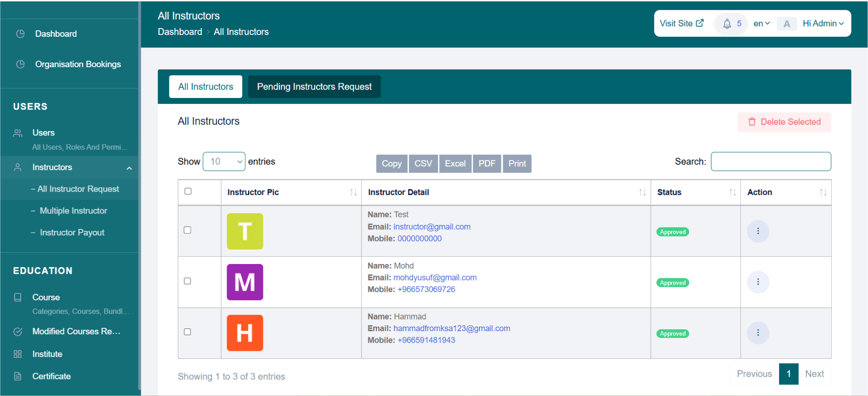Viewport: 868px width, 396px height.
Task: Sort by Instructor Pic column arrows
Action: (353, 192)
